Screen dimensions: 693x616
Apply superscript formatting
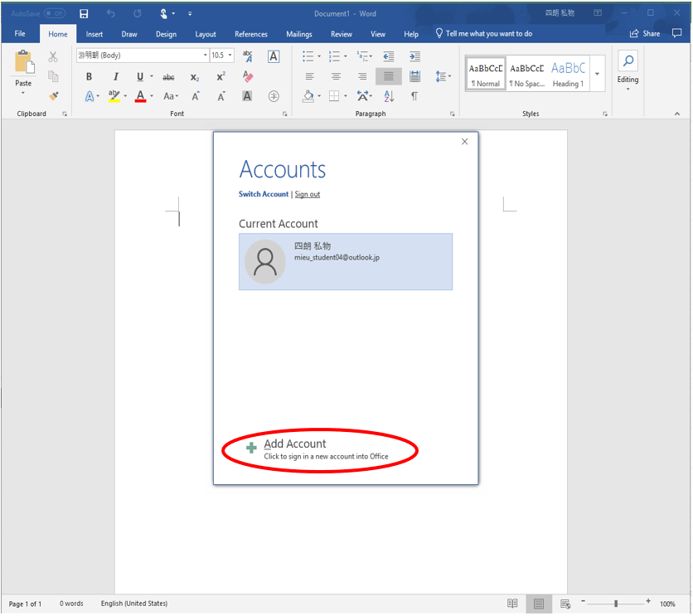pos(221,76)
